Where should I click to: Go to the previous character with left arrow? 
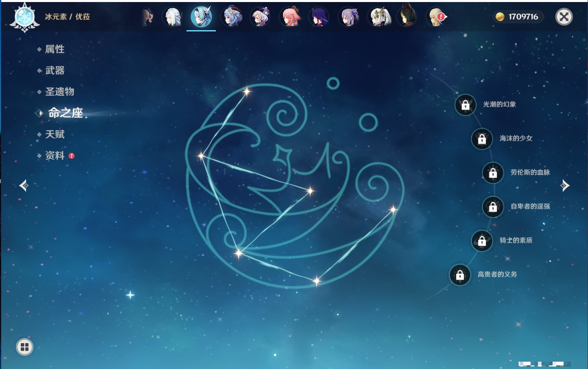(24, 186)
